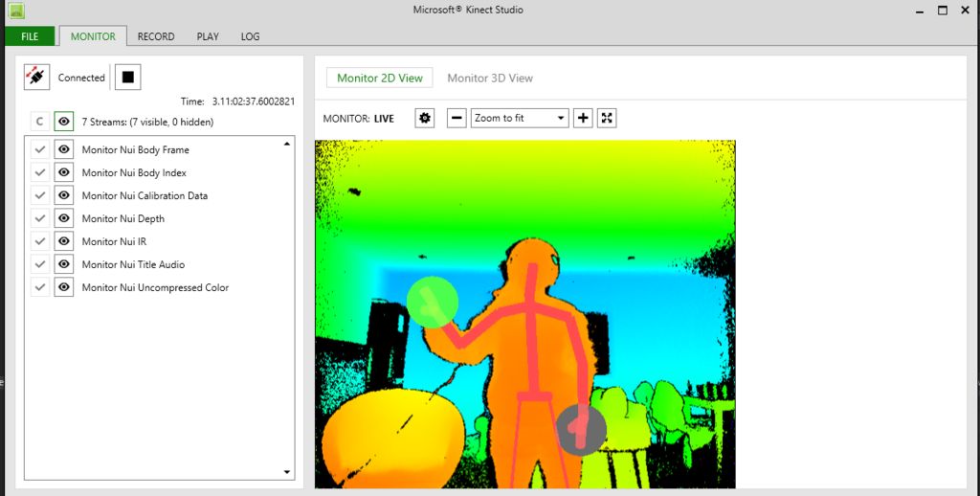Close the Kinect Studio window
This screenshot has height=496, width=980.
[965, 10]
